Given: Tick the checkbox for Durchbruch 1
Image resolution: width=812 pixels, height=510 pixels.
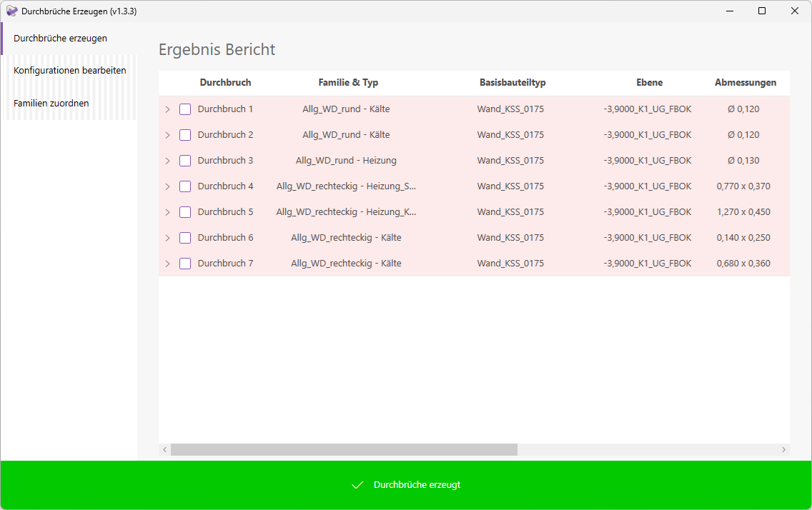Looking at the screenshot, I should [x=185, y=109].
